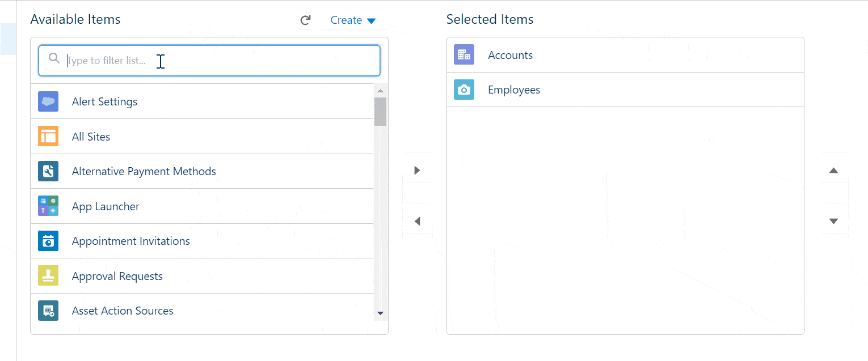
Task: Click the Accounts building icon
Action: click(x=464, y=54)
